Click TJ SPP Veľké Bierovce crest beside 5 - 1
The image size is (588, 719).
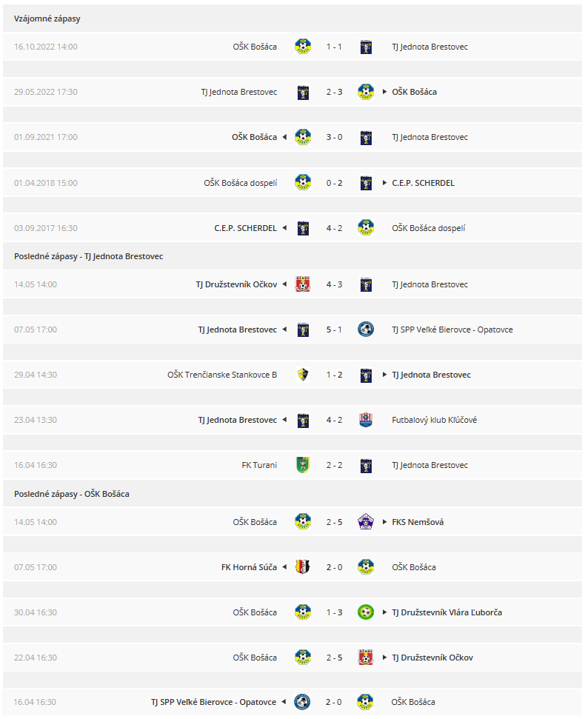[366, 330]
